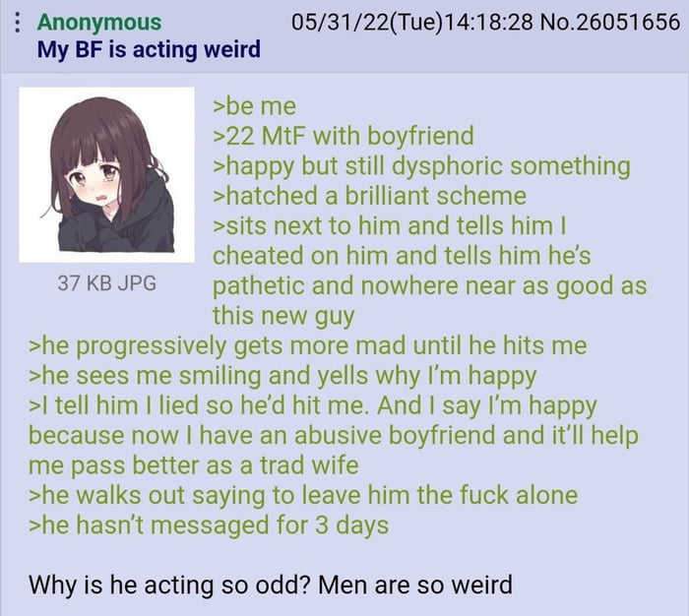Screen dimensions: 689x616
Task: Open the three-dot post menu
Action: pyautogui.click(x=18, y=23)
